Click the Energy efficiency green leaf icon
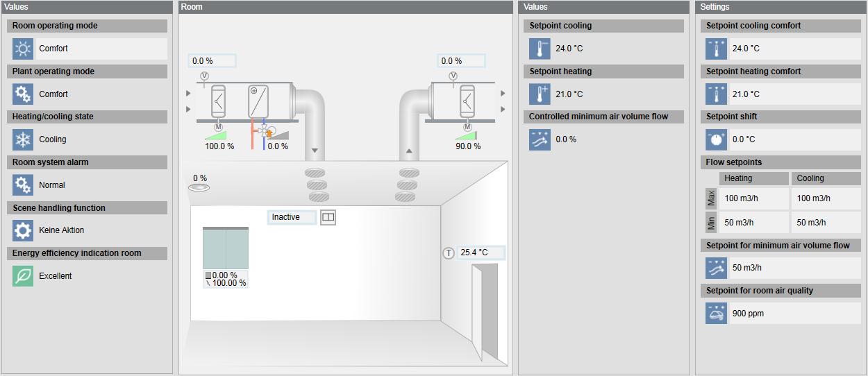This screenshot has width=868, height=376. pyautogui.click(x=23, y=275)
